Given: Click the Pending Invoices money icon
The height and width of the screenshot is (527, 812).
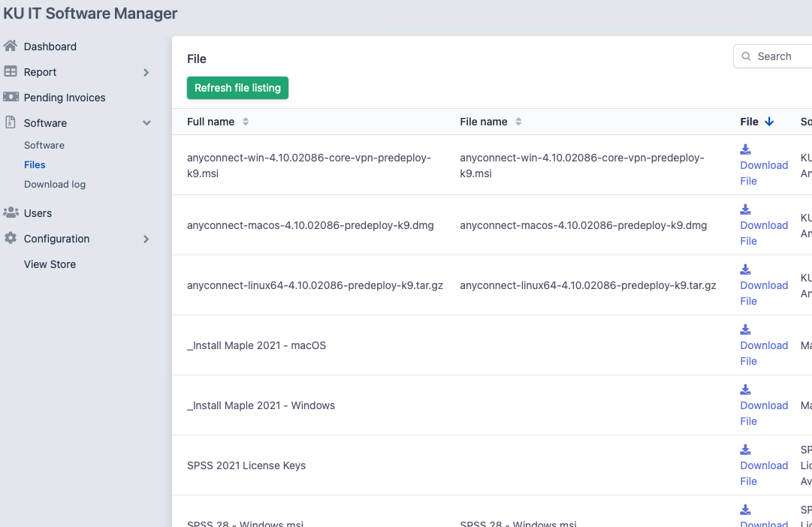Looking at the screenshot, I should pyautogui.click(x=11, y=97).
